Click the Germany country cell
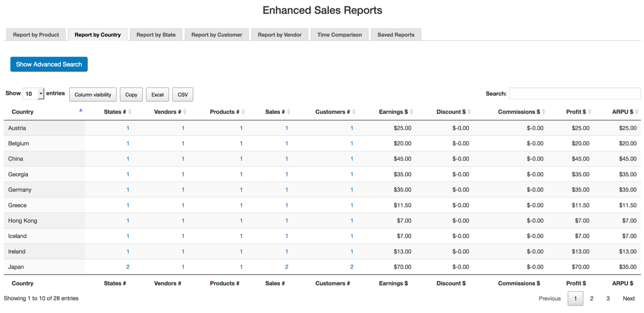The width and height of the screenshot is (644, 313). tap(44, 190)
